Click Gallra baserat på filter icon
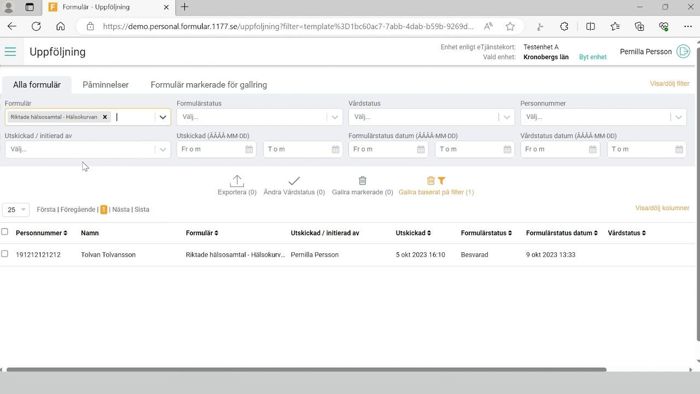Viewport: 700px width, 394px height. 436,181
